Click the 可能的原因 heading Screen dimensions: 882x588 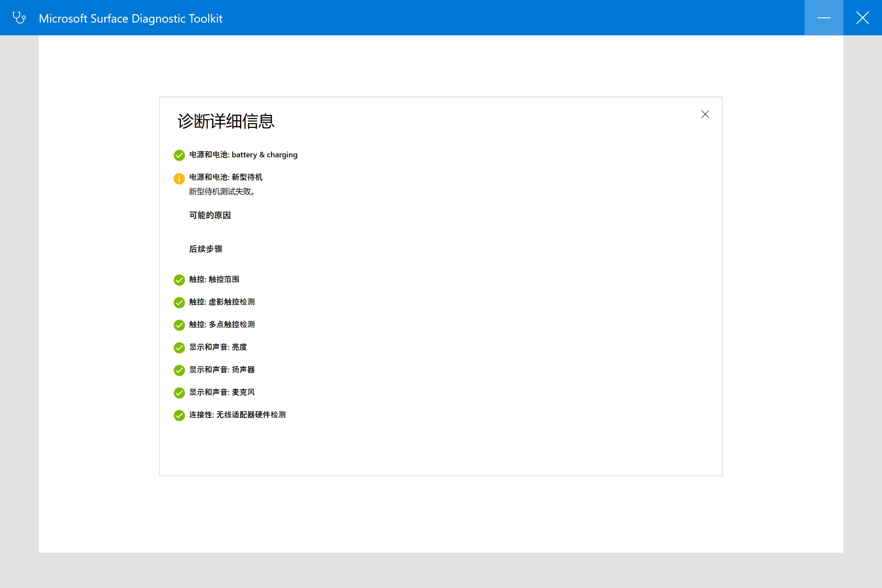coord(210,215)
